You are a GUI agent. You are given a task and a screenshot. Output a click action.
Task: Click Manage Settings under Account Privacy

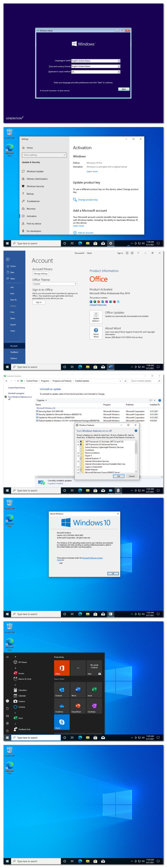coord(40,273)
